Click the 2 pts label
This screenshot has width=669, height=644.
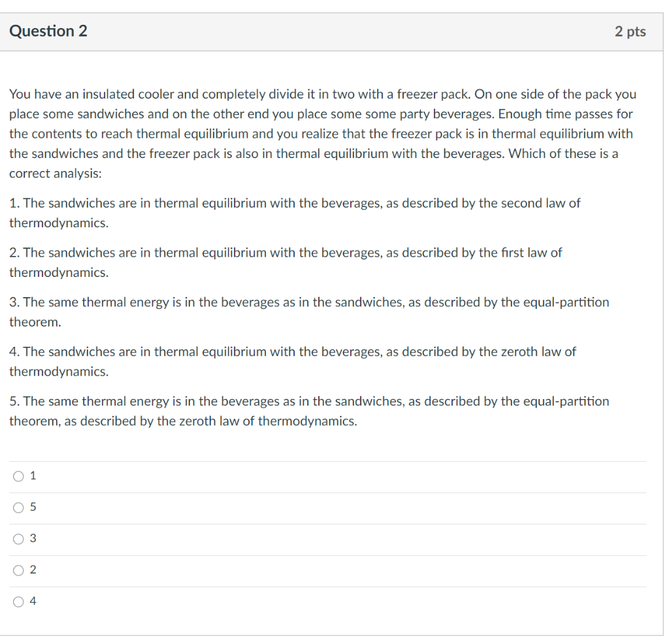(x=631, y=31)
